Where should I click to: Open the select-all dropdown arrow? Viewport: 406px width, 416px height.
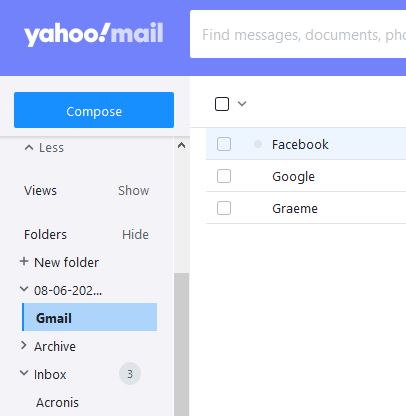click(x=242, y=104)
